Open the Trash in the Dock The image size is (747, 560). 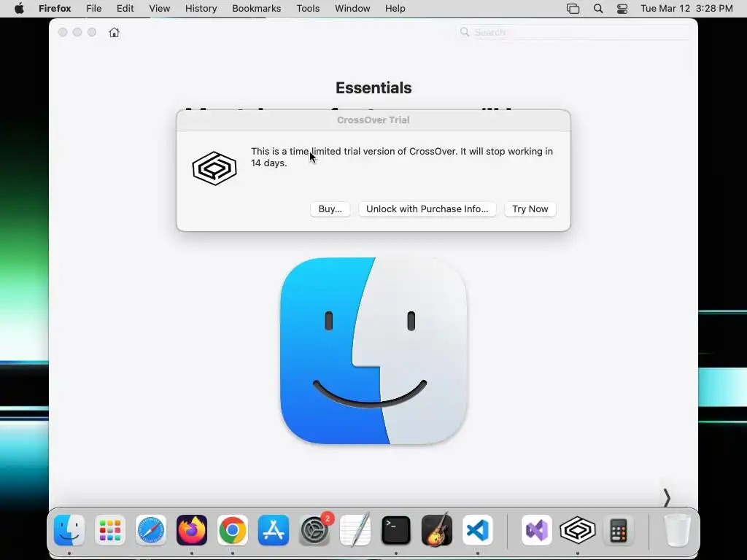tap(678, 530)
